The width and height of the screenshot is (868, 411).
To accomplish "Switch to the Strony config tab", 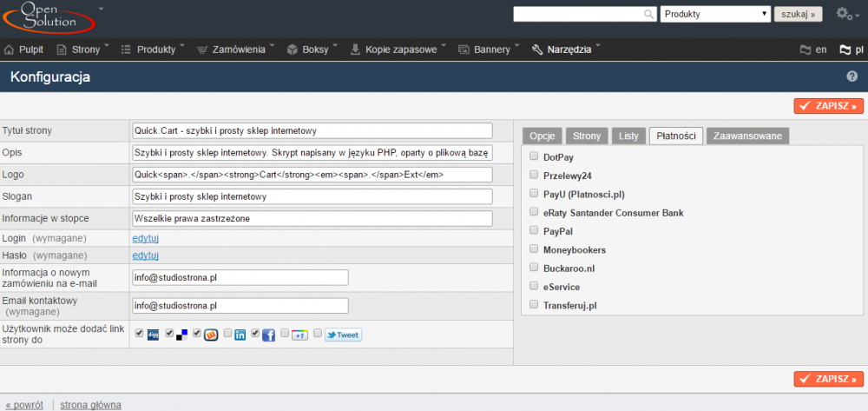I will click(587, 136).
